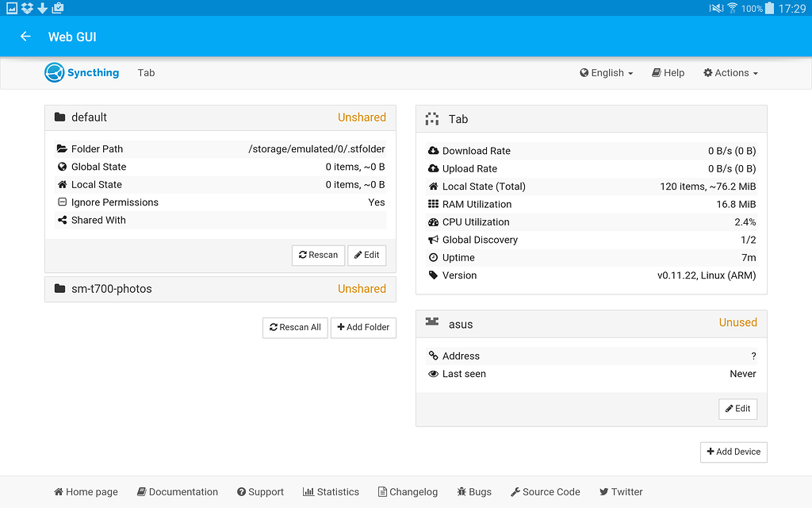Click the Upload Rate cloud icon
The width and height of the screenshot is (812, 508).
pos(432,168)
